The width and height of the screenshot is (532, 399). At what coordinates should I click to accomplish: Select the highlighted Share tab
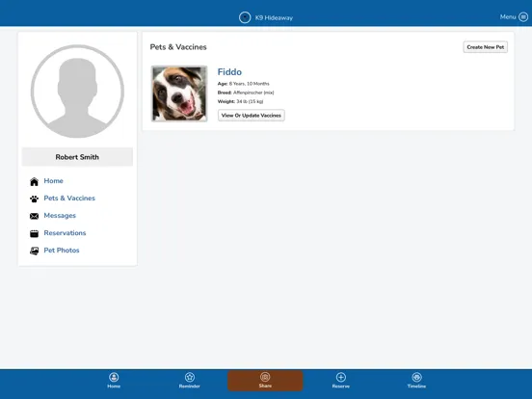(x=265, y=381)
